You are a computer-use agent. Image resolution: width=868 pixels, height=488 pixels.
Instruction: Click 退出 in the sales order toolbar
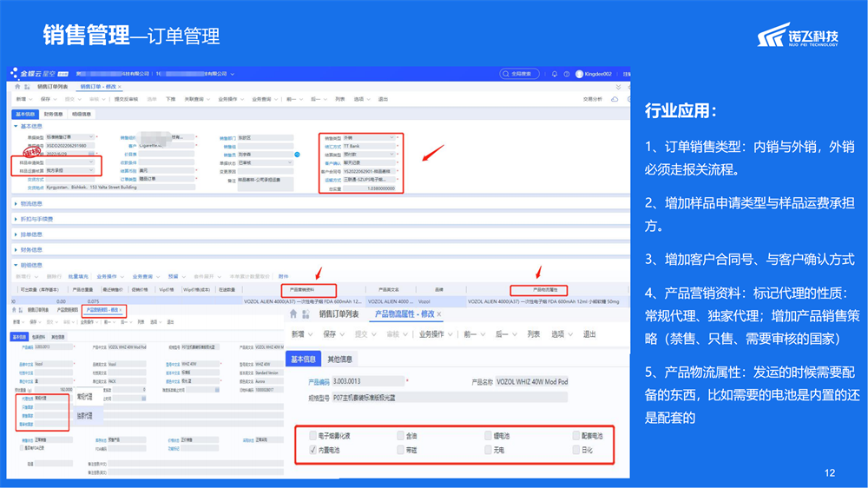coord(383,99)
